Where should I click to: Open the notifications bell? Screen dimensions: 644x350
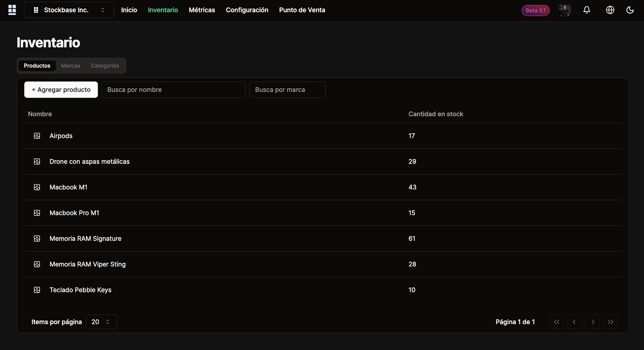(587, 10)
